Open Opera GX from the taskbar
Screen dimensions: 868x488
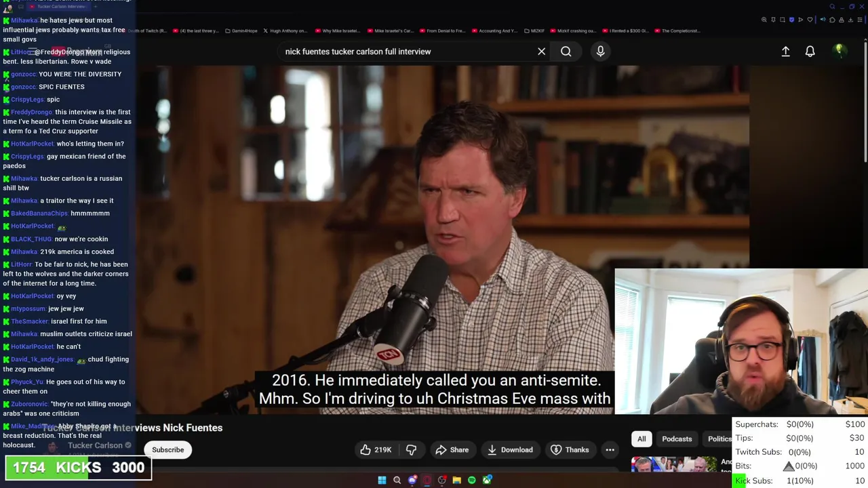pyautogui.click(x=427, y=480)
